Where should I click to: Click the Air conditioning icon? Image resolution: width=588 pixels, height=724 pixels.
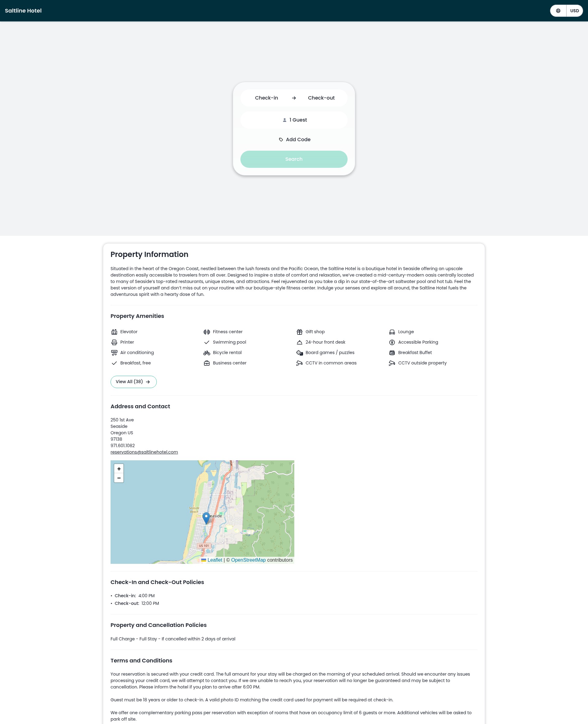tap(114, 353)
